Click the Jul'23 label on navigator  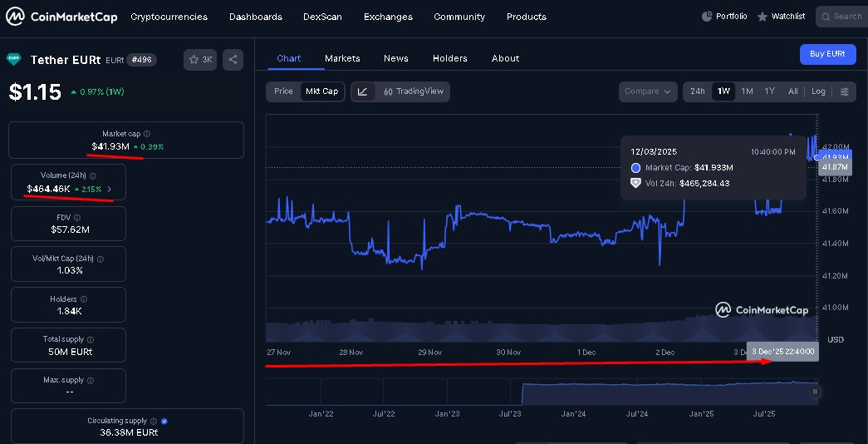[510, 413]
